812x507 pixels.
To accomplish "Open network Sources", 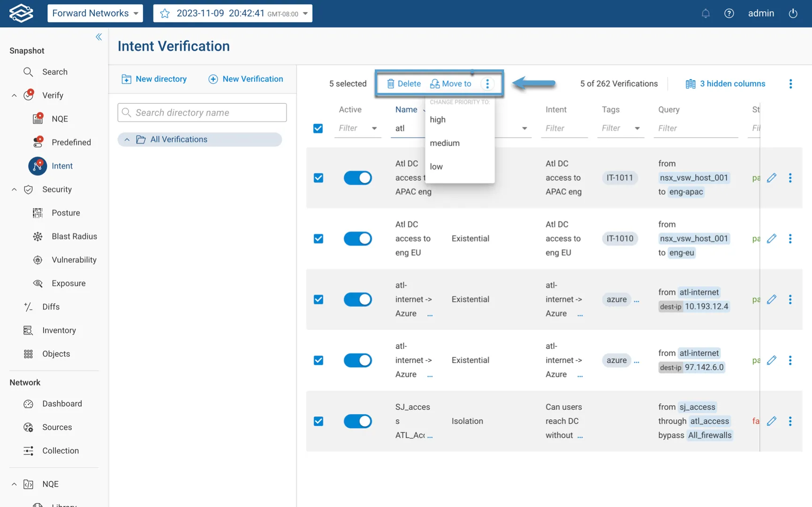I will point(57,427).
